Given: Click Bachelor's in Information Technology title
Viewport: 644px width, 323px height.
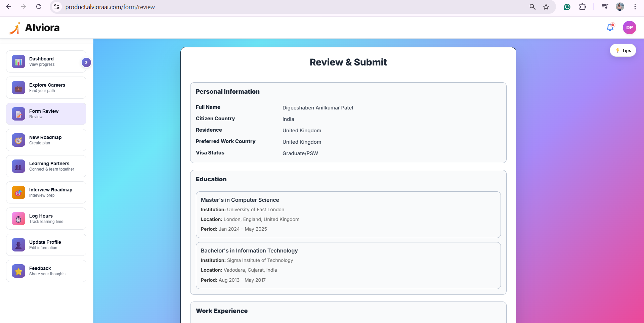Looking at the screenshot, I should tap(249, 250).
